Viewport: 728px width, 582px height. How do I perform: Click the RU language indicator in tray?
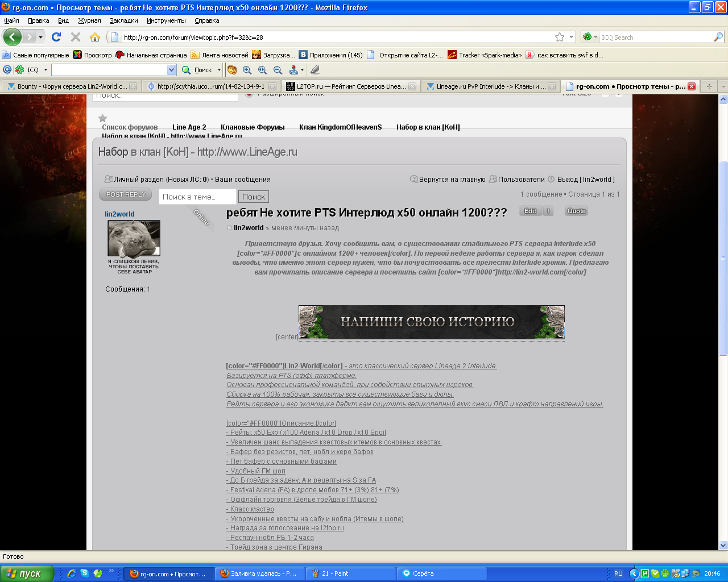618,573
